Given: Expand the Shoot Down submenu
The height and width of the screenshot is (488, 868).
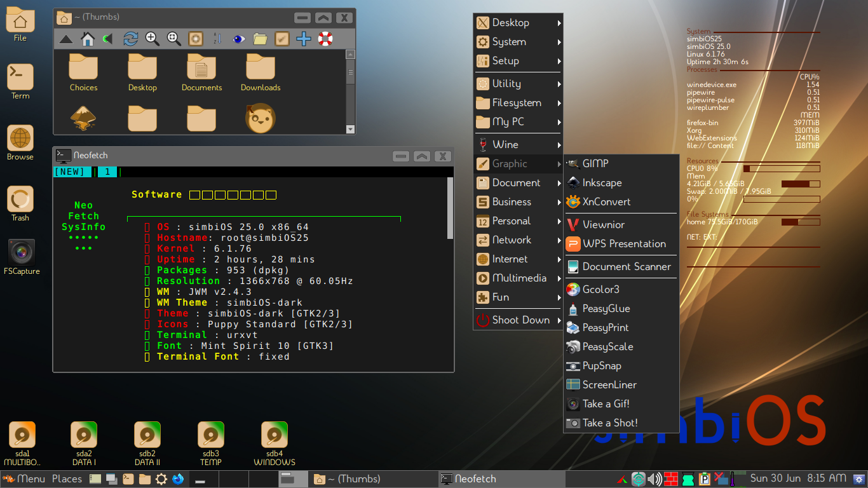Looking at the screenshot, I should click(x=519, y=320).
